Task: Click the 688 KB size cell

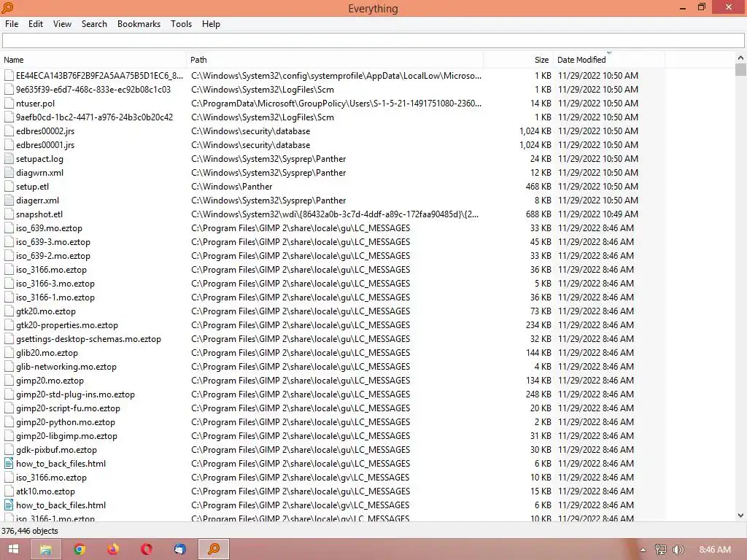Action: click(x=538, y=214)
